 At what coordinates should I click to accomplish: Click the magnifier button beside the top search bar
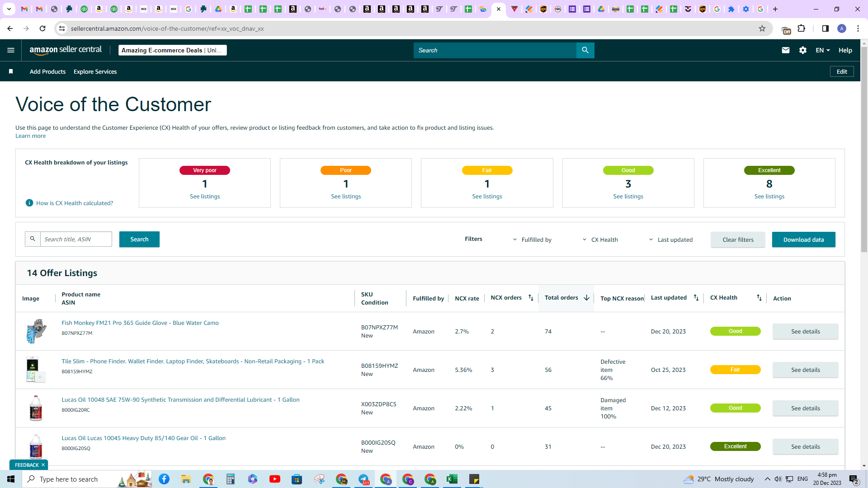(585, 50)
